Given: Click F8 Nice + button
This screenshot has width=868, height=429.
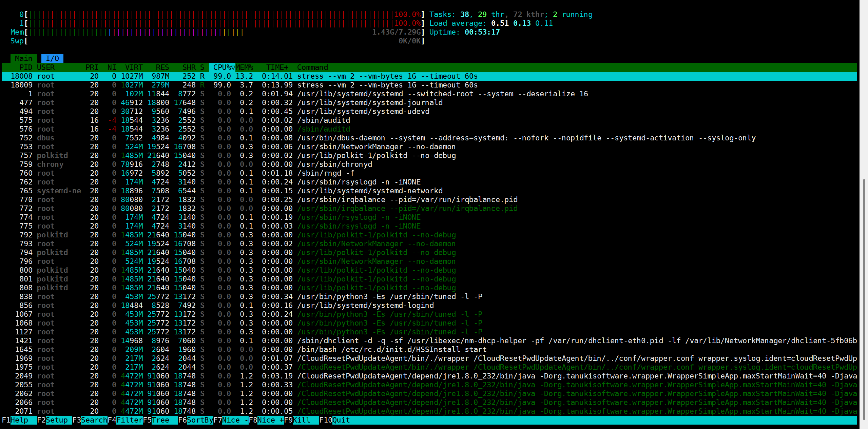Looking at the screenshot, I should coord(270,420).
